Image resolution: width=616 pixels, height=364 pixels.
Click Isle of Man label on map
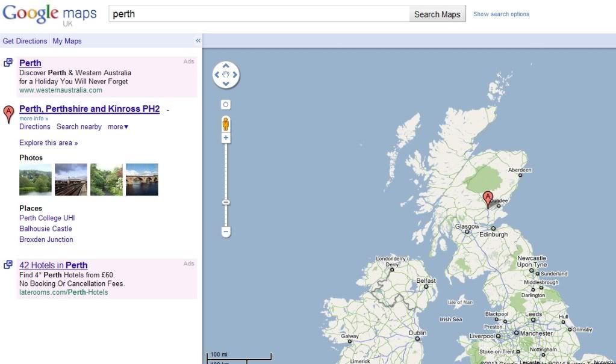tap(460, 303)
